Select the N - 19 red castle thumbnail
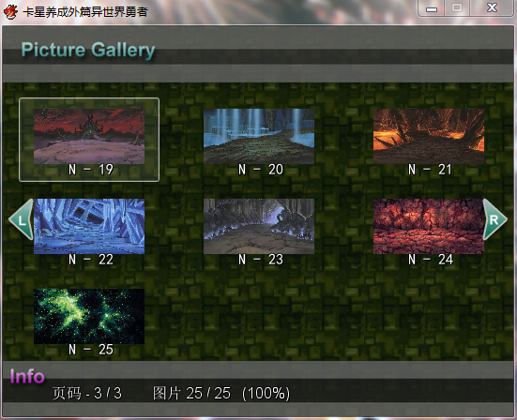517x420 pixels. pyautogui.click(x=89, y=136)
